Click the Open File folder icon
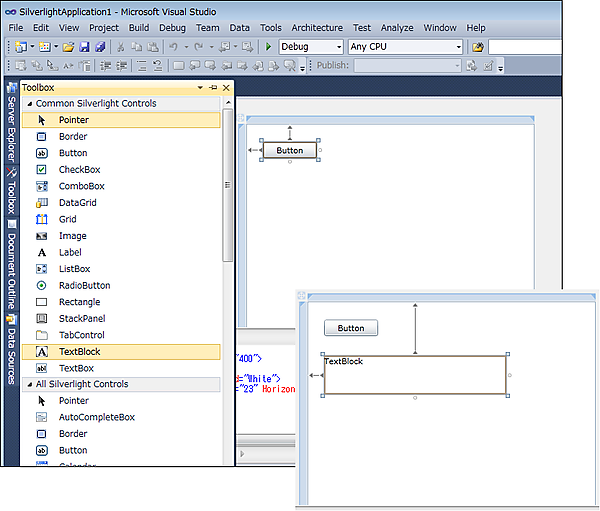This screenshot has height=511, width=600. coord(68,47)
